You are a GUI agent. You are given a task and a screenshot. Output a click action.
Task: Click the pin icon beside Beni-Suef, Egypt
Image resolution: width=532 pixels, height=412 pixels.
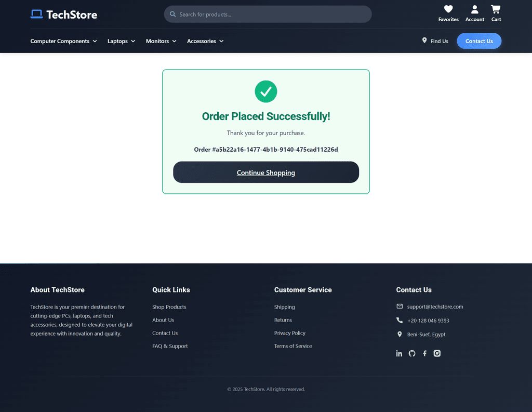pos(400,334)
